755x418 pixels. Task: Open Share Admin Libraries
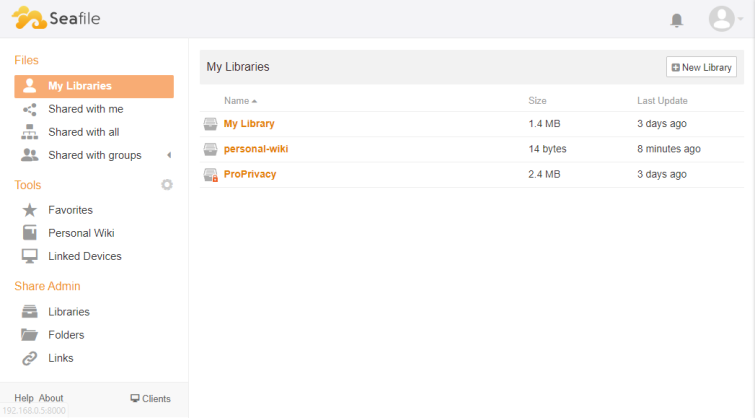[x=69, y=312]
